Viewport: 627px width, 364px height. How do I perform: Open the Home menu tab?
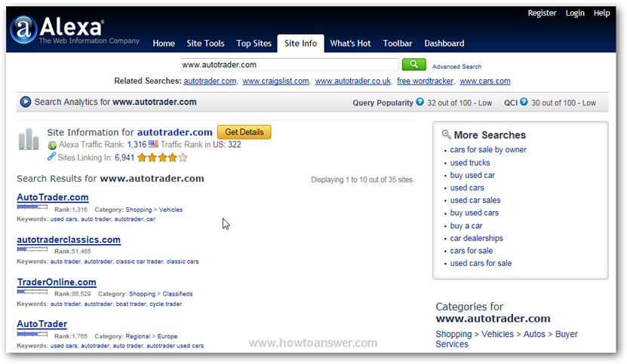164,43
